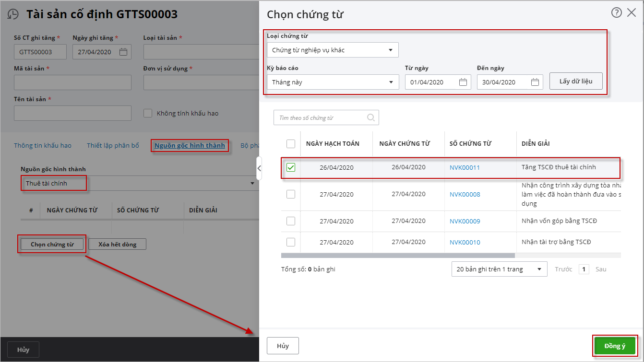This screenshot has width=644, height=362.
Task: Click the Đến ngày date field
Action: click(x=510, y=82)
